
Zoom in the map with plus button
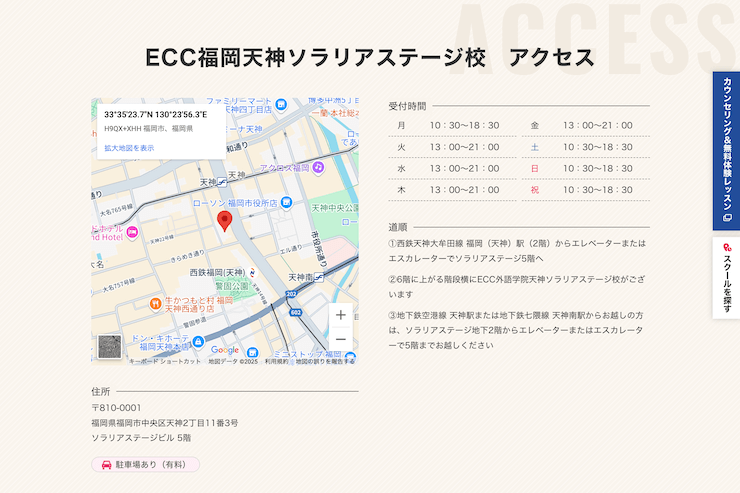(x=341, y=315)
